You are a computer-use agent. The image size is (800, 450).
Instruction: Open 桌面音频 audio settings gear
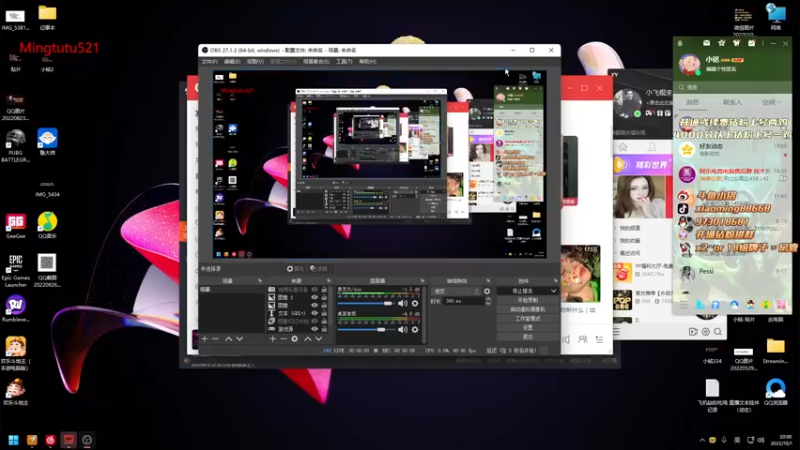tap(415, 330)
